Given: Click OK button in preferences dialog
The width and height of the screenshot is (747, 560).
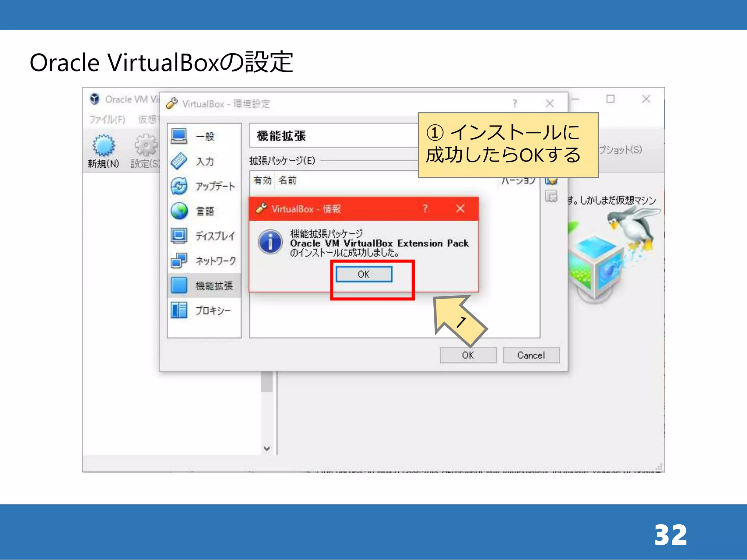Looking at the screenshot, I should tap(468, 355).
